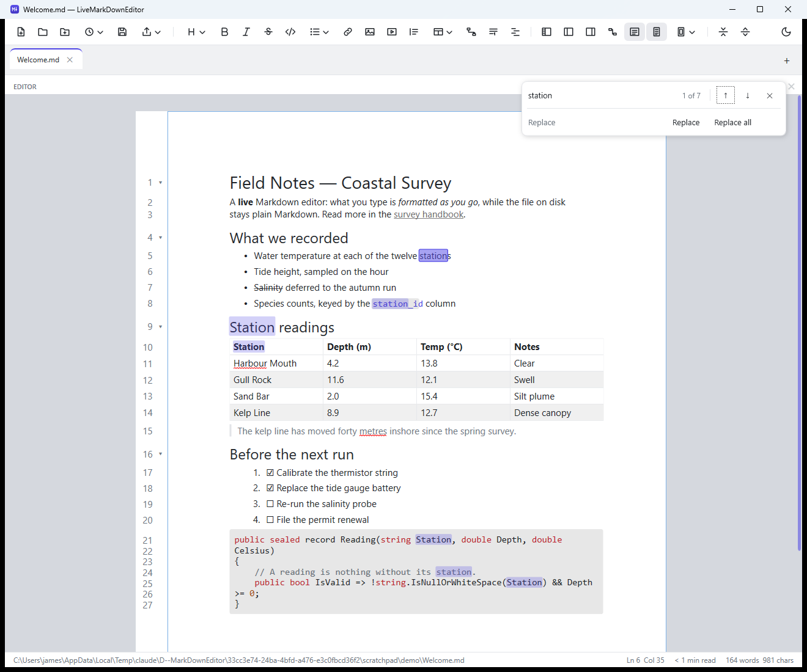The height and width of the screenshot is (672, 807).
Task: Collapse the line 1 heading fold arrow
Action: click(x=161, y=183)
